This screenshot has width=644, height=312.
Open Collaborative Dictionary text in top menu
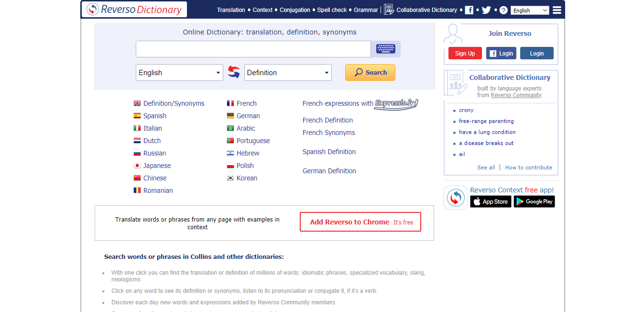pos(427,10)
